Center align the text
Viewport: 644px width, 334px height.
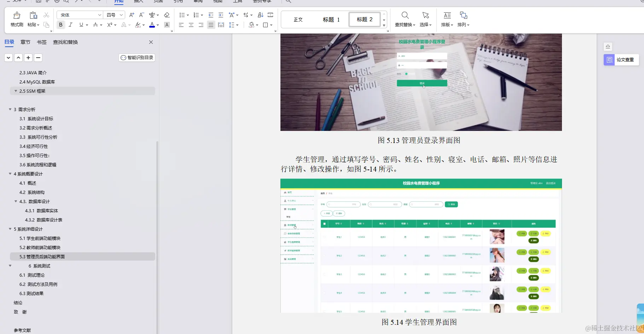191,25
